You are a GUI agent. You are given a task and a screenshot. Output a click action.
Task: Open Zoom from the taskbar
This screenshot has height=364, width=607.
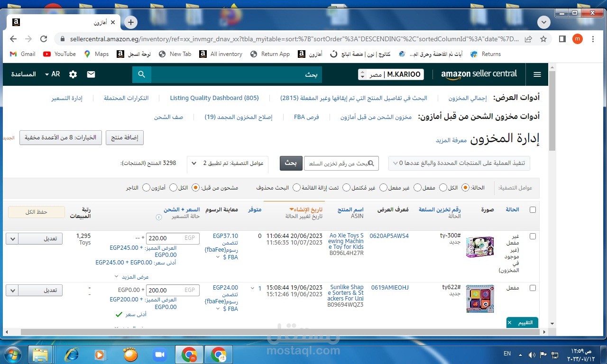(x=159, y=354)
